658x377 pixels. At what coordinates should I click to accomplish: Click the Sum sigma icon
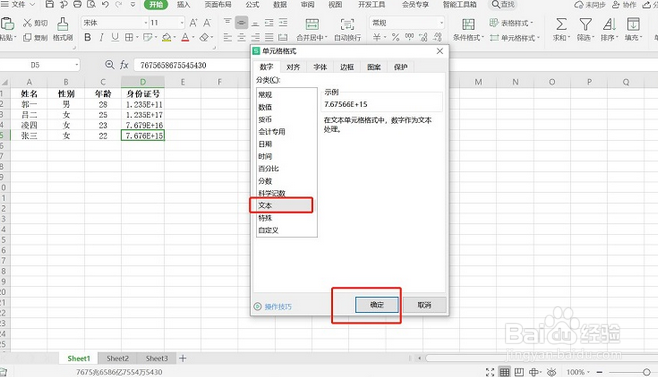point(561,24)
